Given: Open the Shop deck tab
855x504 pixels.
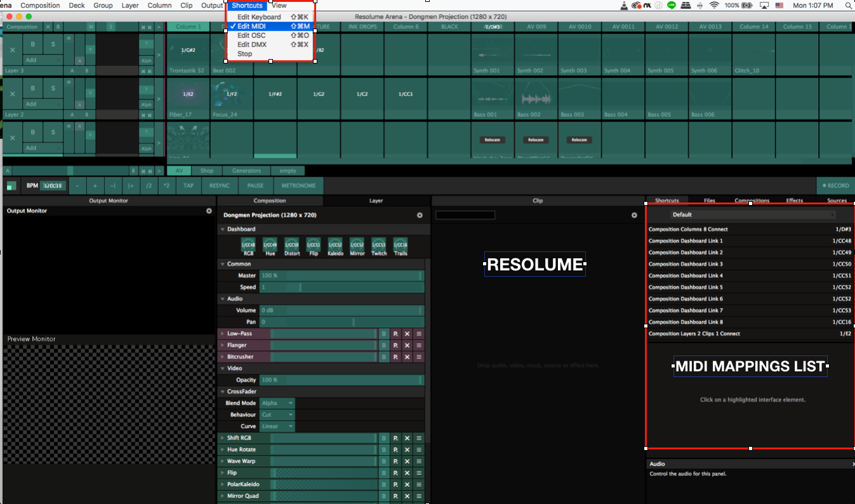Looking at the screenshot, I should 207,171.
